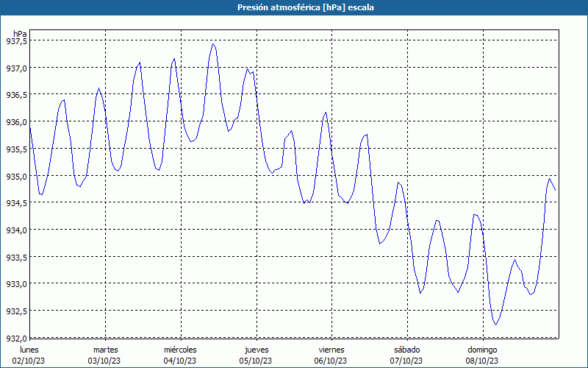Viewport: 588px width, 368px height.
Task: Click the date 05/10/23
Action: pos(255,361)
